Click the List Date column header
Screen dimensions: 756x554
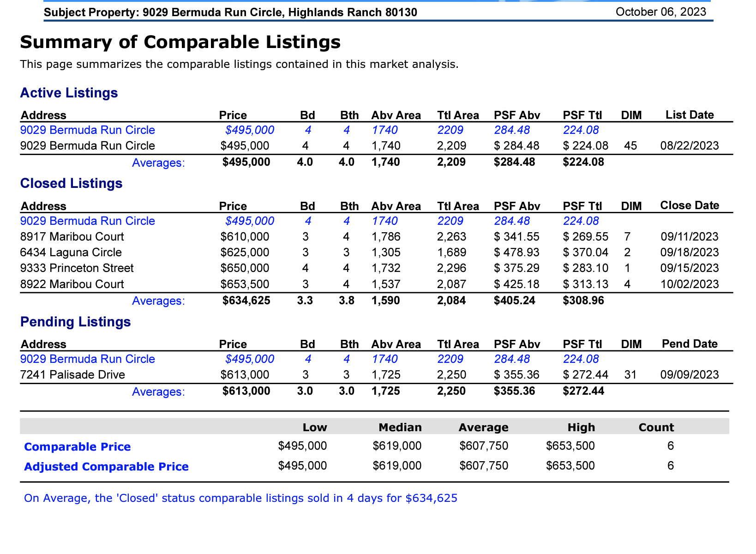[x=690, y=115]
